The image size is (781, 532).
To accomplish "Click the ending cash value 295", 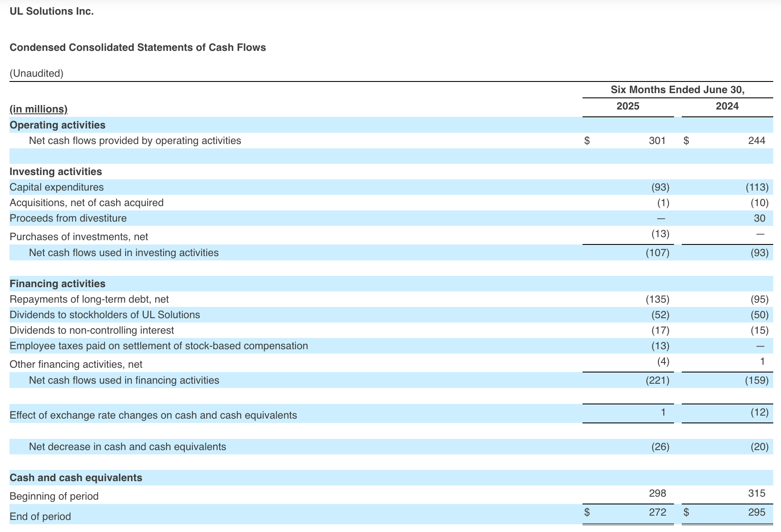I will pyautogui.click(x=756, y=512).
